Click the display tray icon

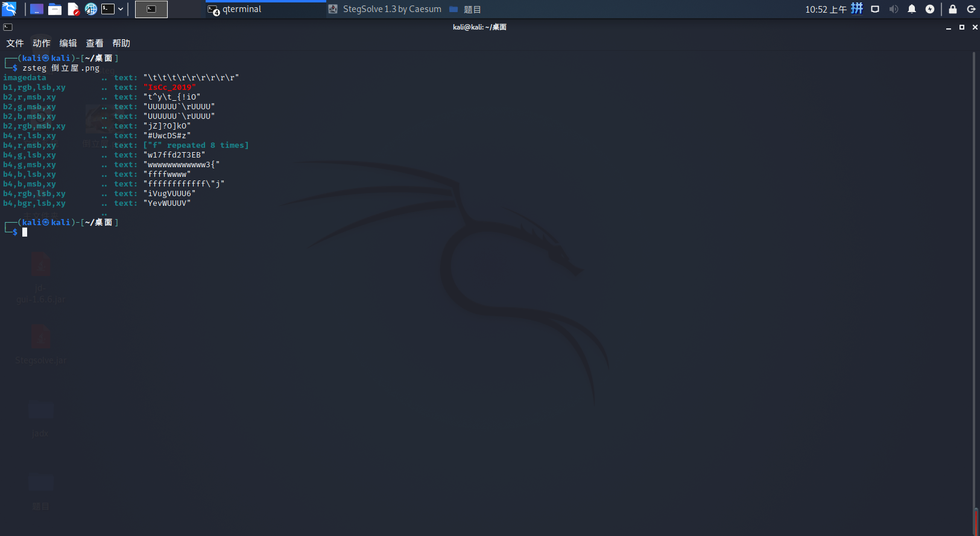point(875,9)
